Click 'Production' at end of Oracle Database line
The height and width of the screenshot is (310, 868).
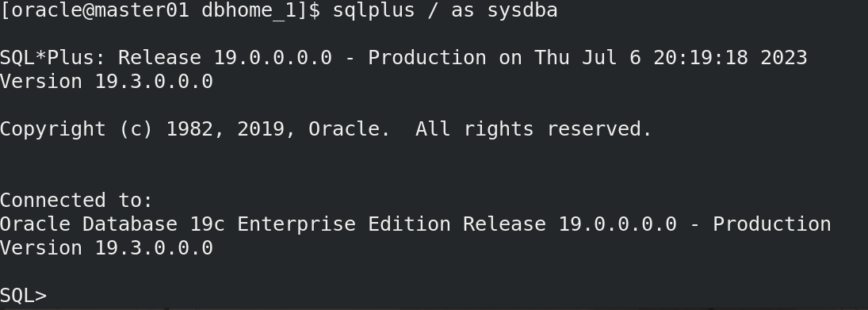click(771, 224)
